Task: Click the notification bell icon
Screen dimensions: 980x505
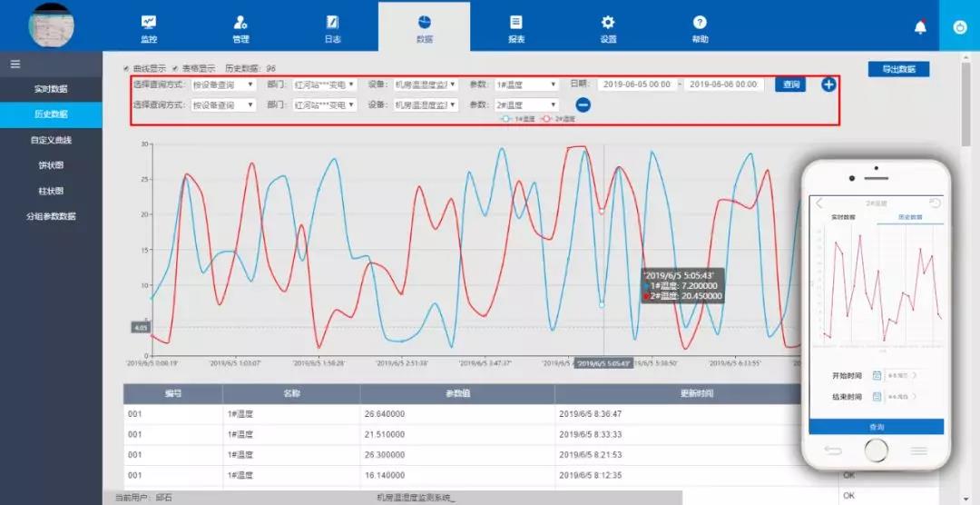Action: [x=920, y=27]
